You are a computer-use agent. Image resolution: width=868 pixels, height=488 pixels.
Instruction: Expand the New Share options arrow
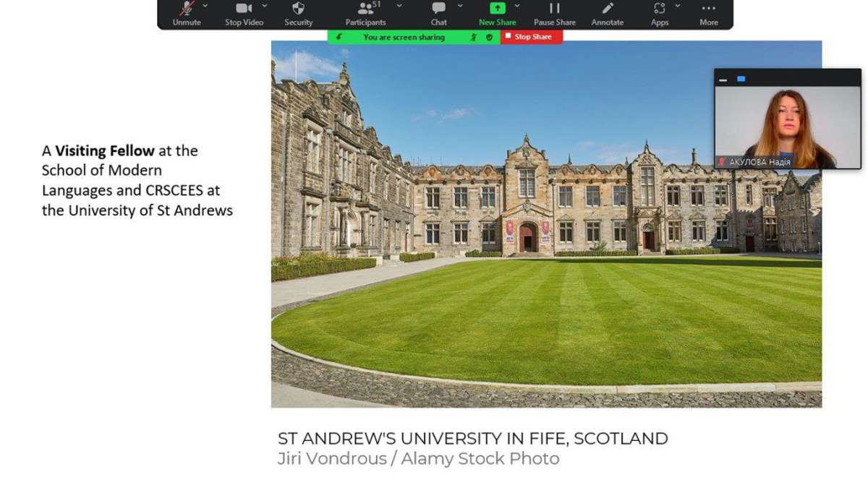pyautogui.click(x=518, y=6)
